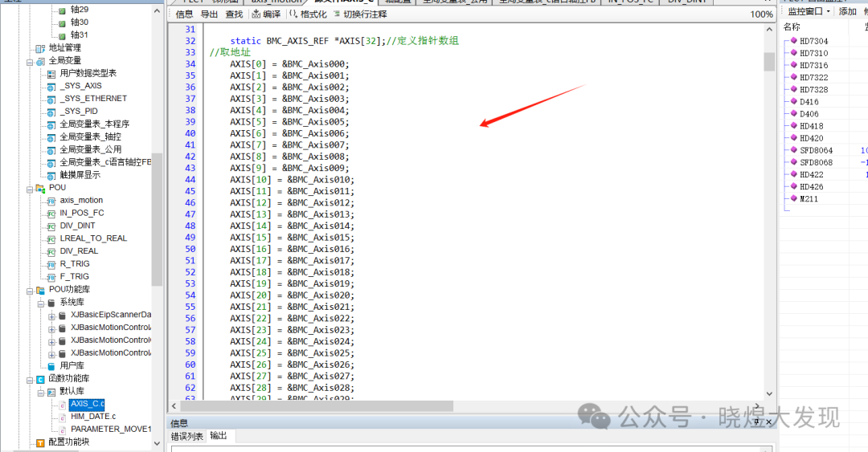Switch to the 错误列表 tab

(x=187, y=437)
